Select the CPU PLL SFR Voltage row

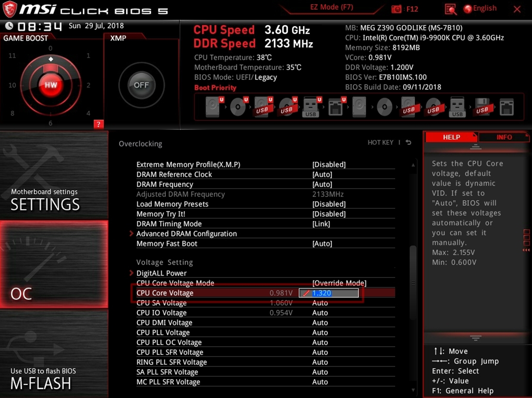point(266,352)
